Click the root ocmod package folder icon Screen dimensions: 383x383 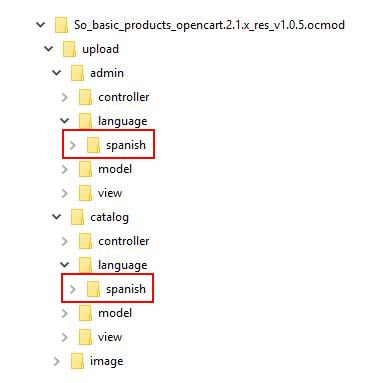61,25
